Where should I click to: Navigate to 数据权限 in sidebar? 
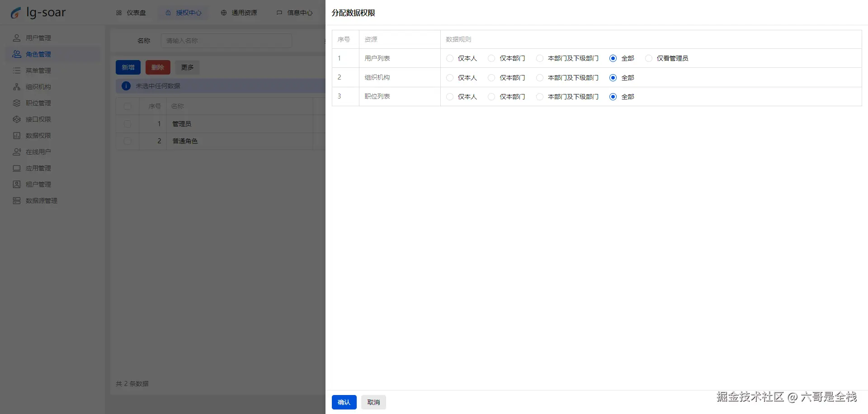point(53,136)
